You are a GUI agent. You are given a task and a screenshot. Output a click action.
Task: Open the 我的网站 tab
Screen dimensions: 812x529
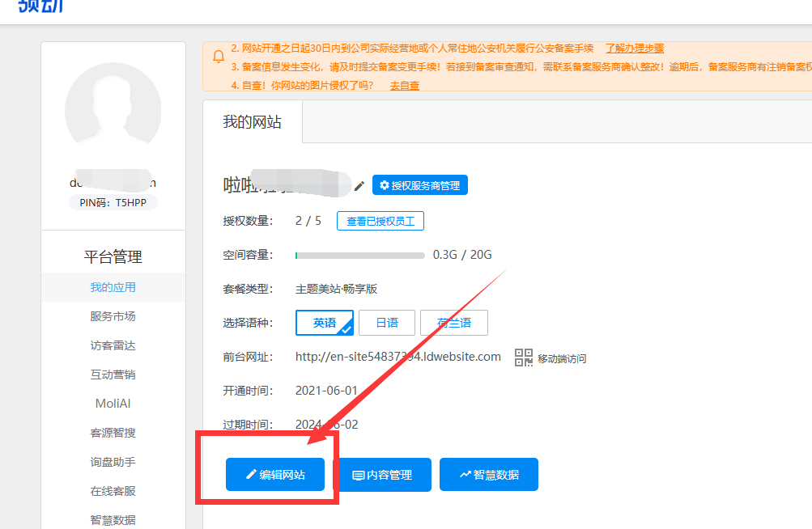253,122
